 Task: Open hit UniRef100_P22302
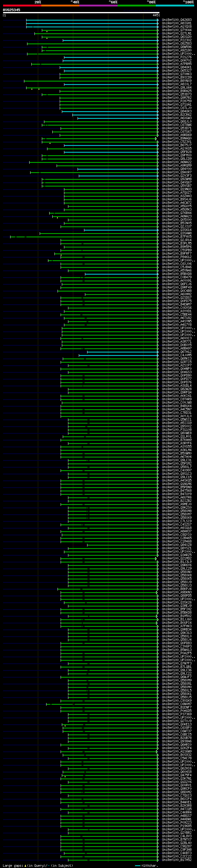(176, 40)
